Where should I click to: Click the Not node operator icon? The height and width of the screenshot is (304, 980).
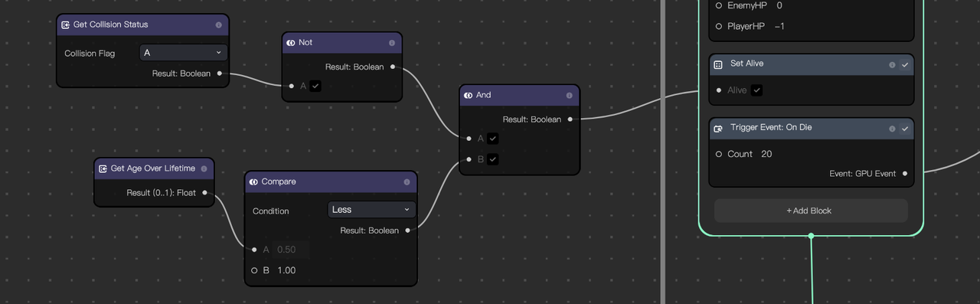click(x=291, y=43)
